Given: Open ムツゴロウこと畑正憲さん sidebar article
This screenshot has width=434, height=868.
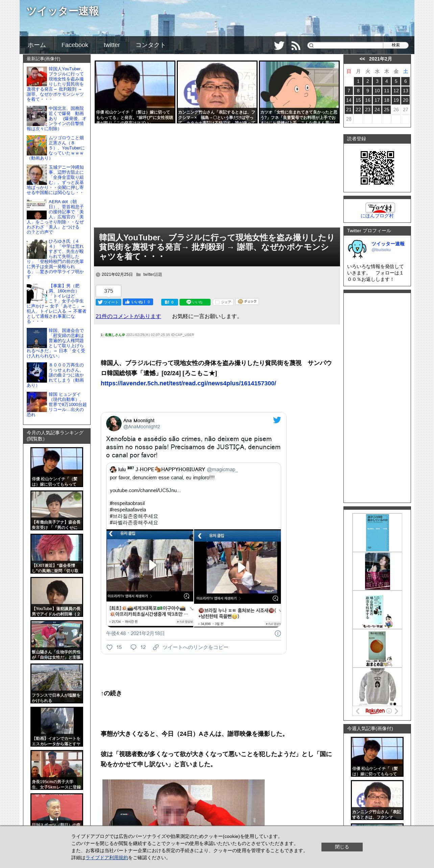Looking at the screenshot, I should click(x=56, y=148).
